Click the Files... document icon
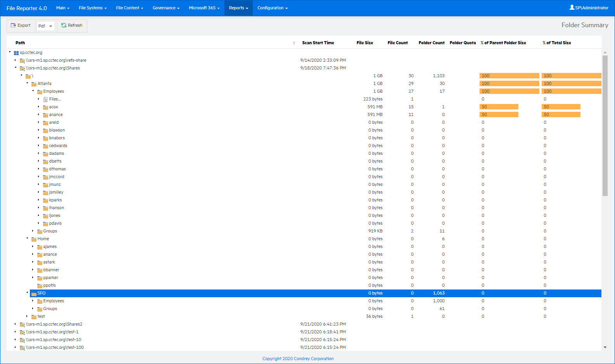 pyautogui.click(x=45, y=99)
